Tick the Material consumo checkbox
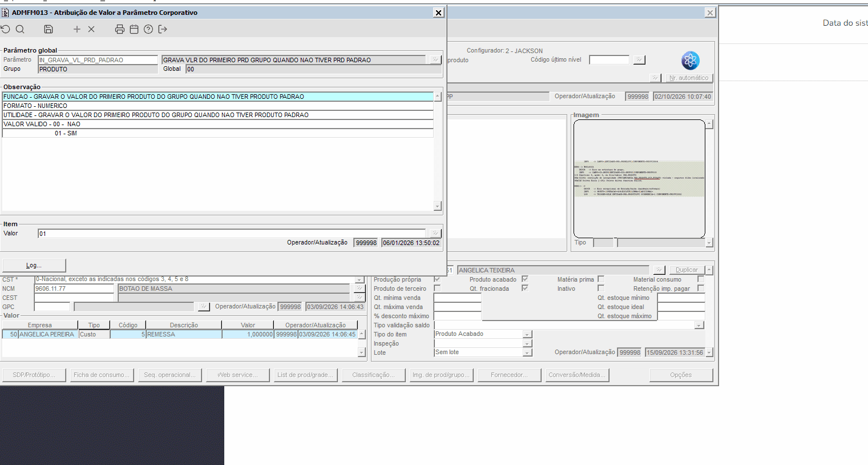The height and width of the screenshot is (465, 868). pos(701,279)
